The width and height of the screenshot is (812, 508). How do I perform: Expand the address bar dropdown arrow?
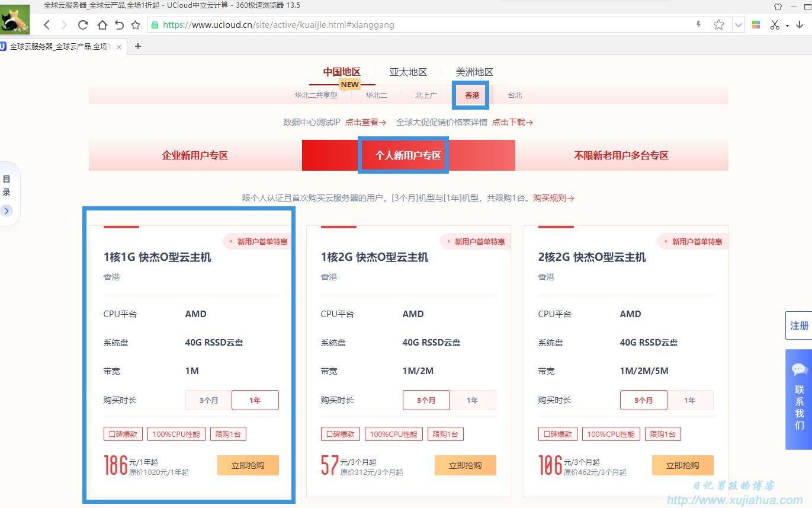738,25
